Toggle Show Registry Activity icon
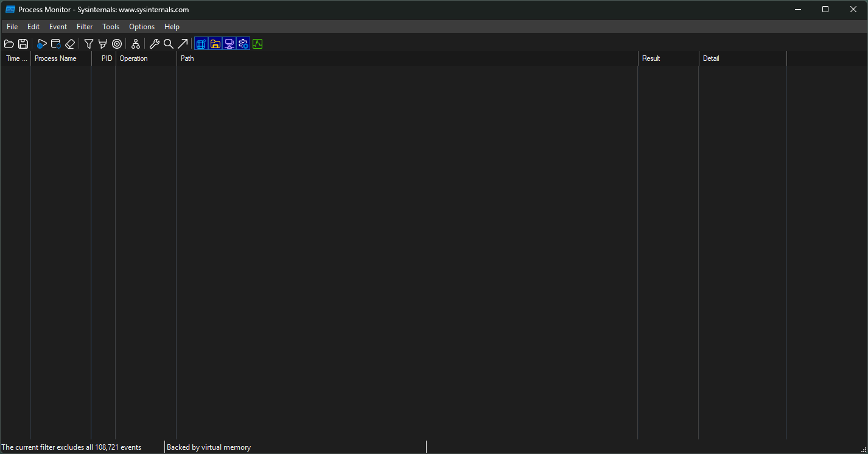The image size is (868, 454). [x=201, y=44]
